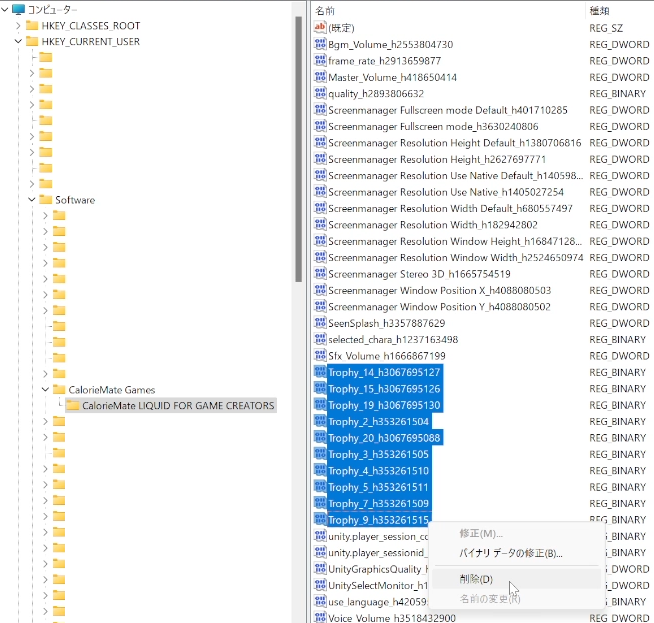Collapse the Software key
This screenshot has width=654, height=623.
tap(32, 200)
